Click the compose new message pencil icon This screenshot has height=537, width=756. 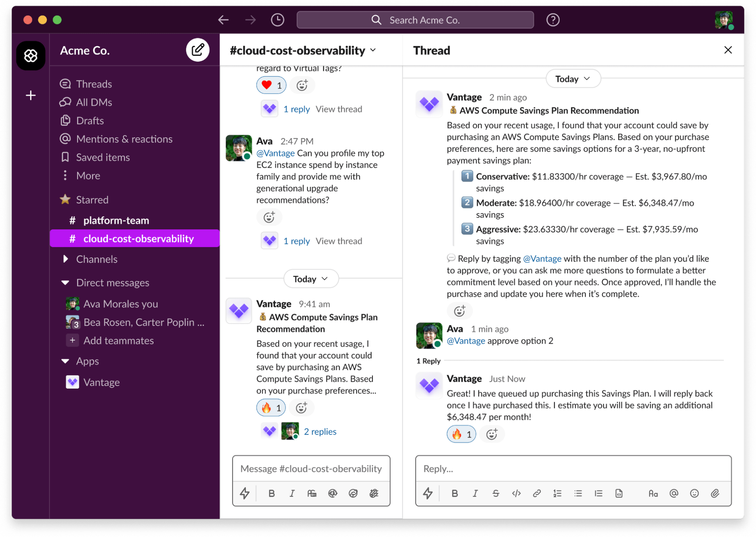[198, 50]
